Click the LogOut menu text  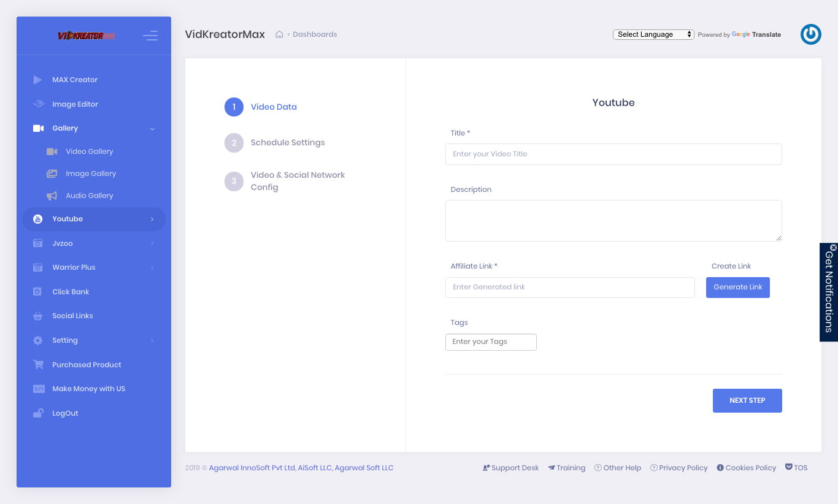(x=65, y=413)
